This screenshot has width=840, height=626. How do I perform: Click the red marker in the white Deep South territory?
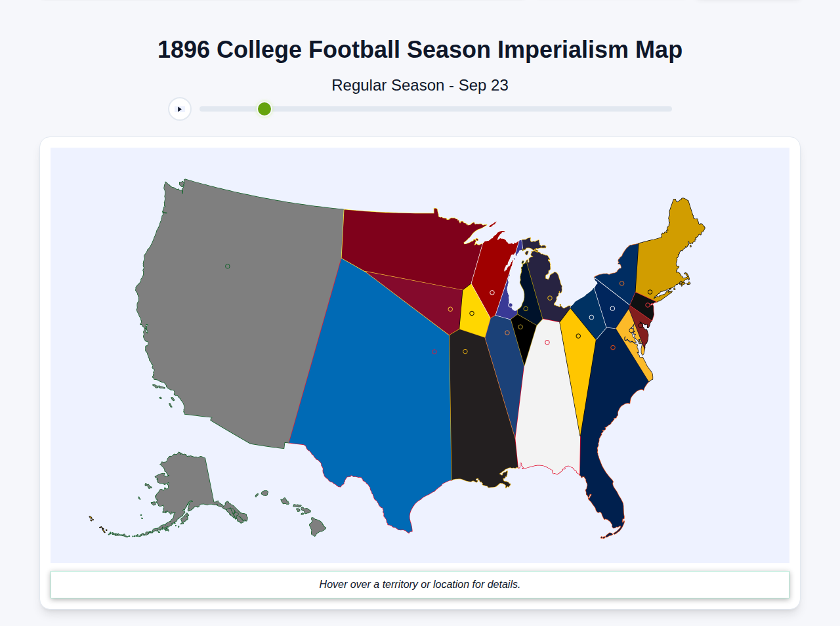point(547,342)
